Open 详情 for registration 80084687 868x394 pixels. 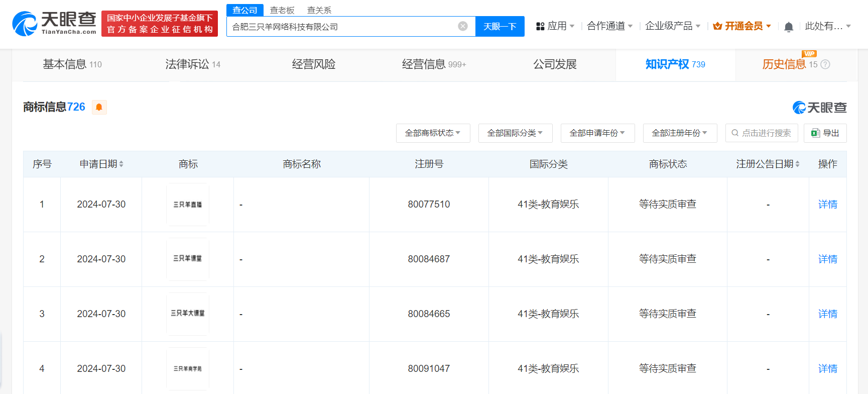coord(828,259)
